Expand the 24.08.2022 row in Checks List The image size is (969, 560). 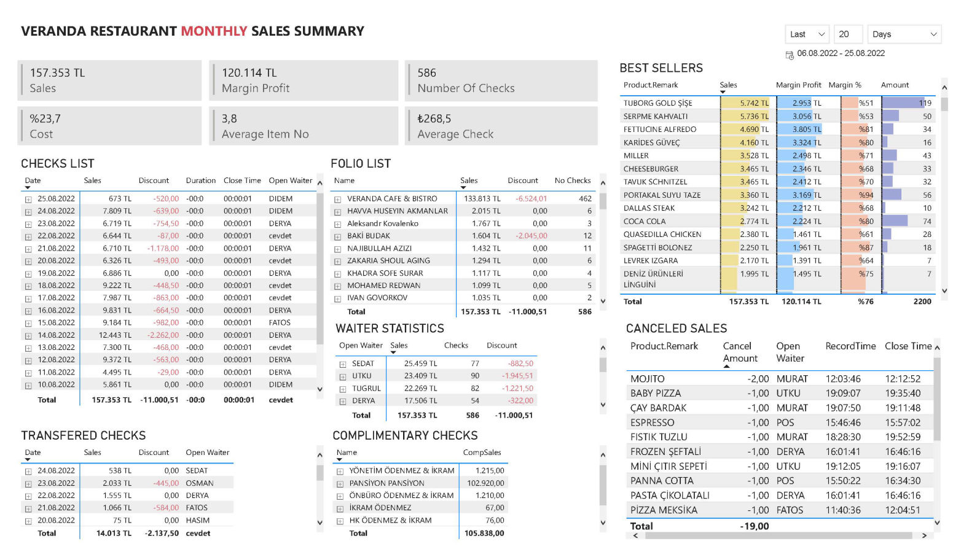click(28, 212)
